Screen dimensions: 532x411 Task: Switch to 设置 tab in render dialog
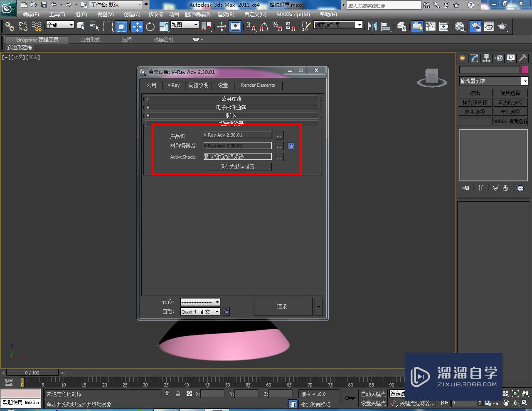[223, 85]
